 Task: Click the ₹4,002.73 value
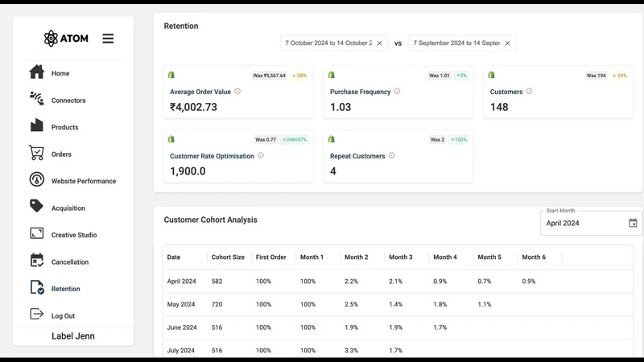[193, 107]
